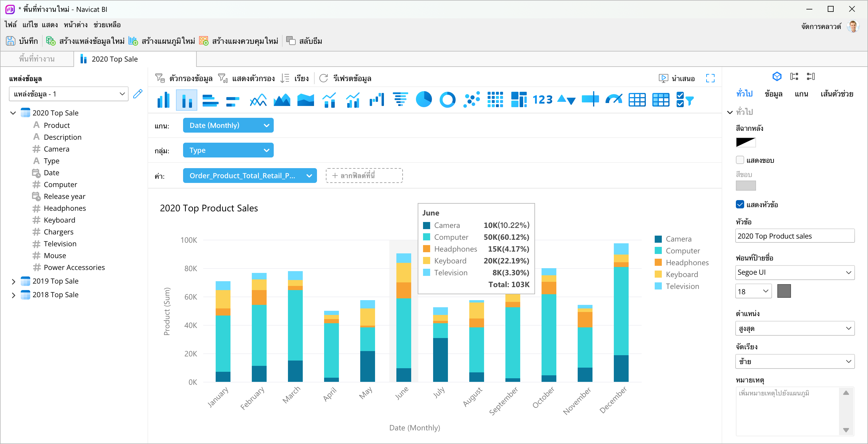Image resolution: width=868 pixels, height=444 pixels.
Task: Open the Date (Monthly) axis dropdown
Action: click(228, 125)
